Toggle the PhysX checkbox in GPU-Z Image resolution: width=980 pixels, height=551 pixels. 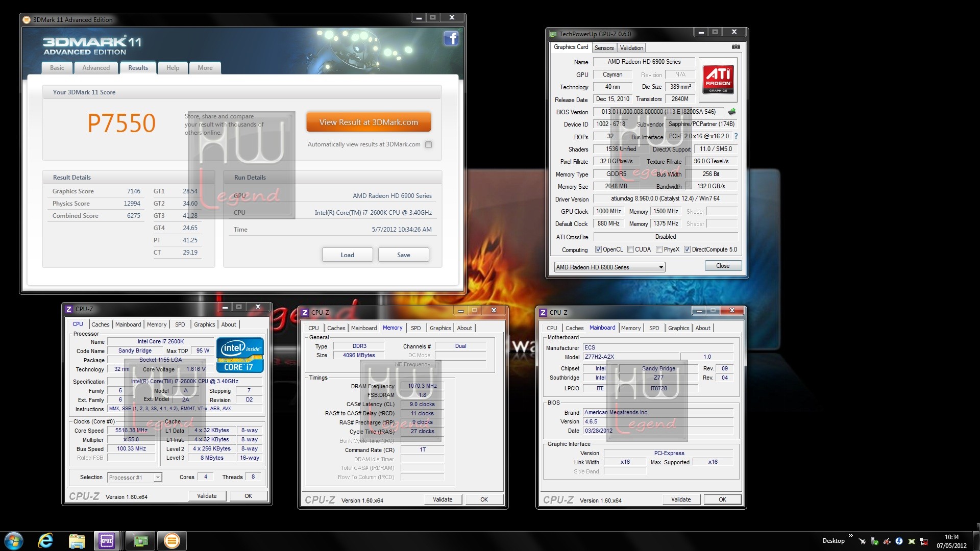coord(659,249)
